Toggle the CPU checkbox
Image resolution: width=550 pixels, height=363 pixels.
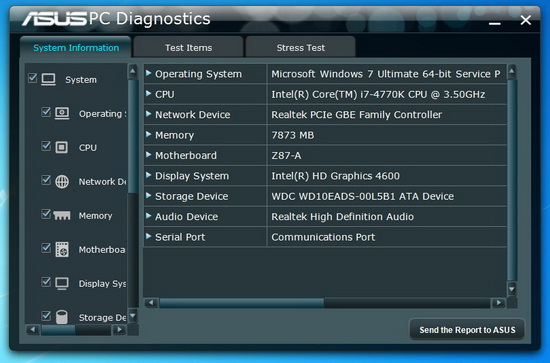pyautogui.click(x=46, y=146)
